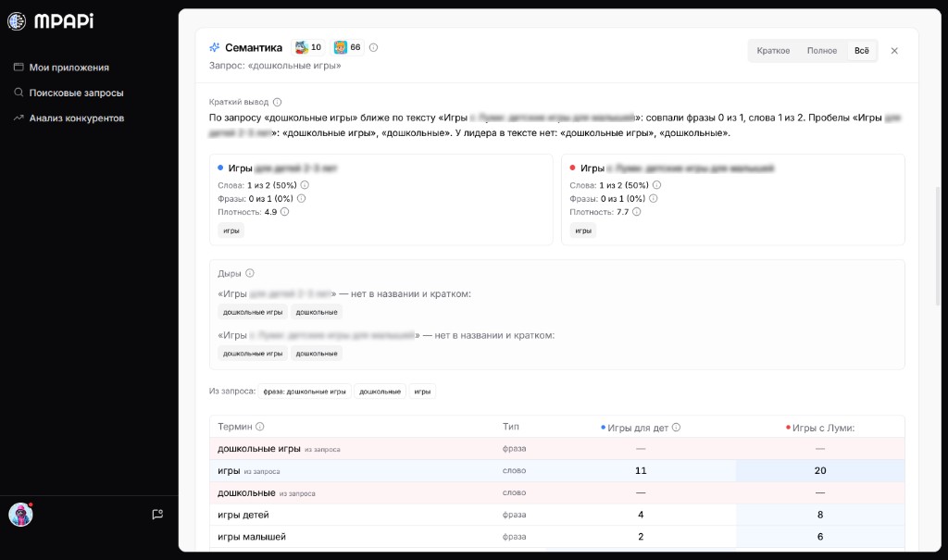Click info icon beside Дыры

click(x=250, y=273)
